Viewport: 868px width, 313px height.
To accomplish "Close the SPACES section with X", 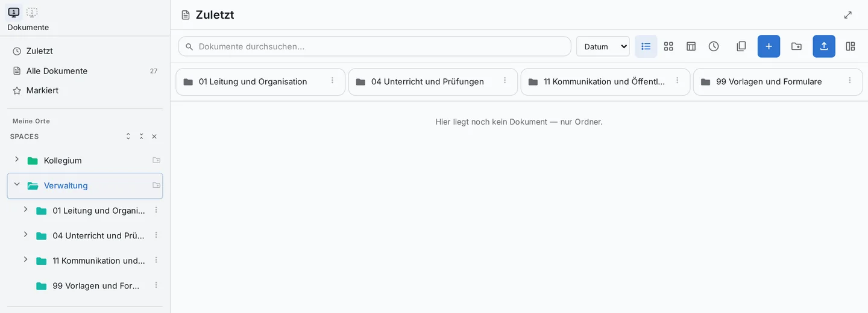I will coord(154,137).
